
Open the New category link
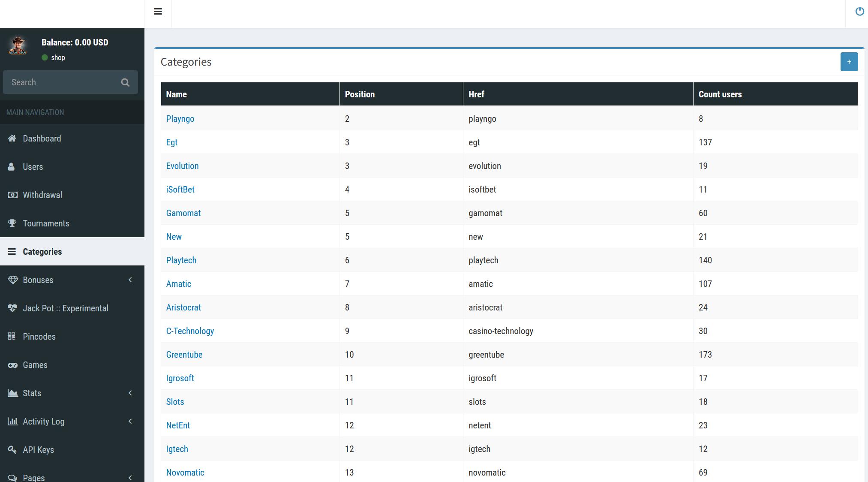174,237
